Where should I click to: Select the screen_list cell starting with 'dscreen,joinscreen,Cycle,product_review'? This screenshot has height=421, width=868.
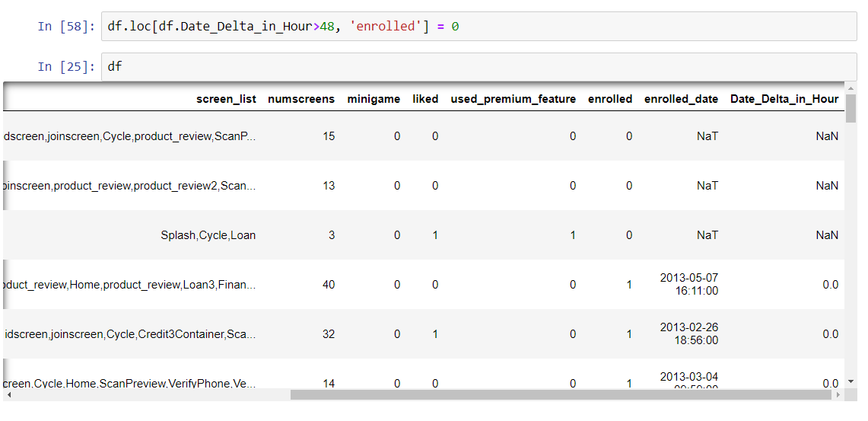pyautogui.click(x=129, y=136)
